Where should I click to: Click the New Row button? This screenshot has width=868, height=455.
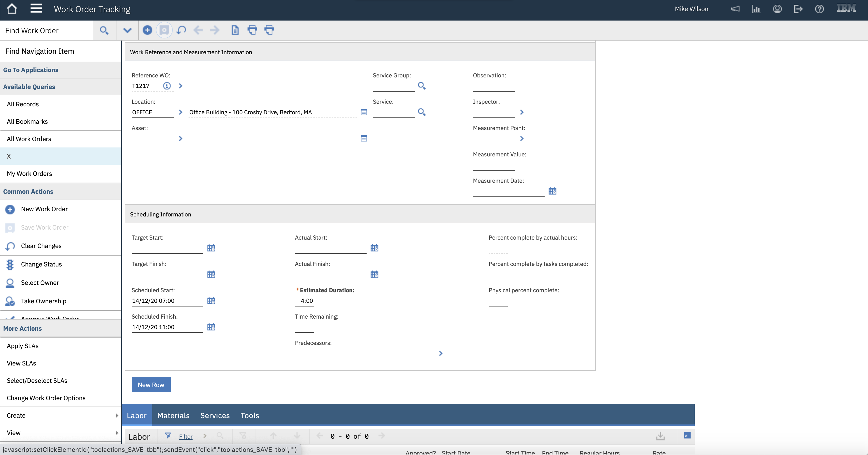151,385
